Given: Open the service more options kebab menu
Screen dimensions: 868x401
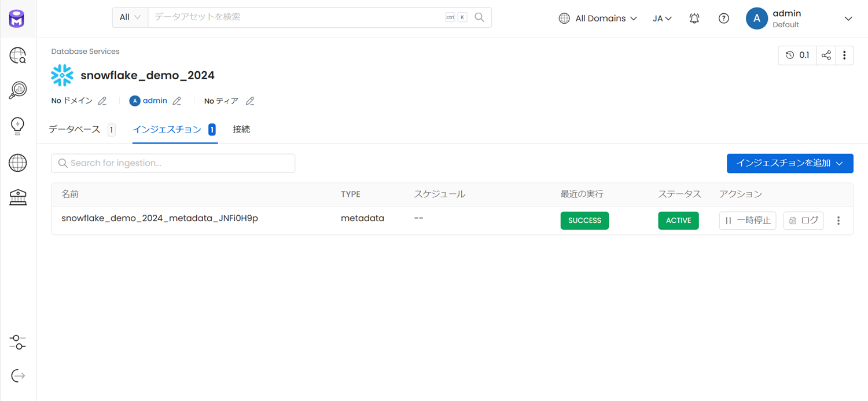Looking at the screenshot, I should 844,56.
